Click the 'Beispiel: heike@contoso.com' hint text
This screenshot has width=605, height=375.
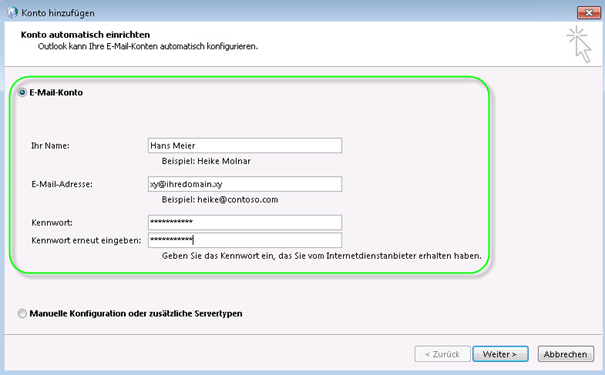[x=220, y=200]
